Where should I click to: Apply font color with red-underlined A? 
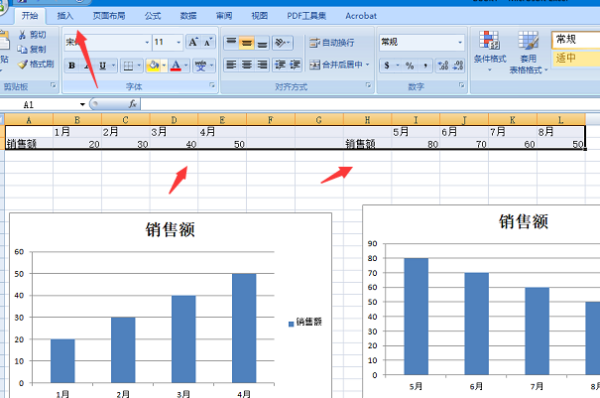click(x=176, y=66)
